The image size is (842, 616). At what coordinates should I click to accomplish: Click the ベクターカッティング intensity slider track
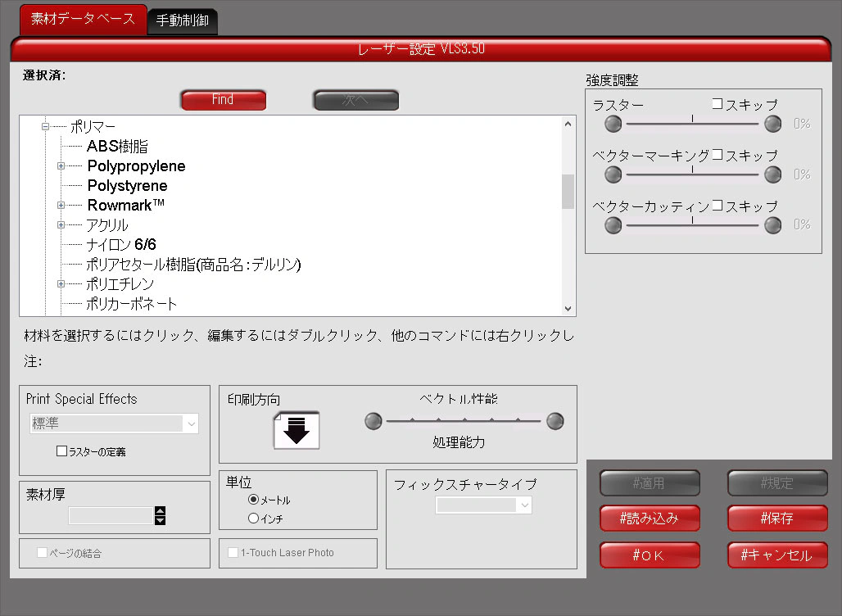coord(693,224)
